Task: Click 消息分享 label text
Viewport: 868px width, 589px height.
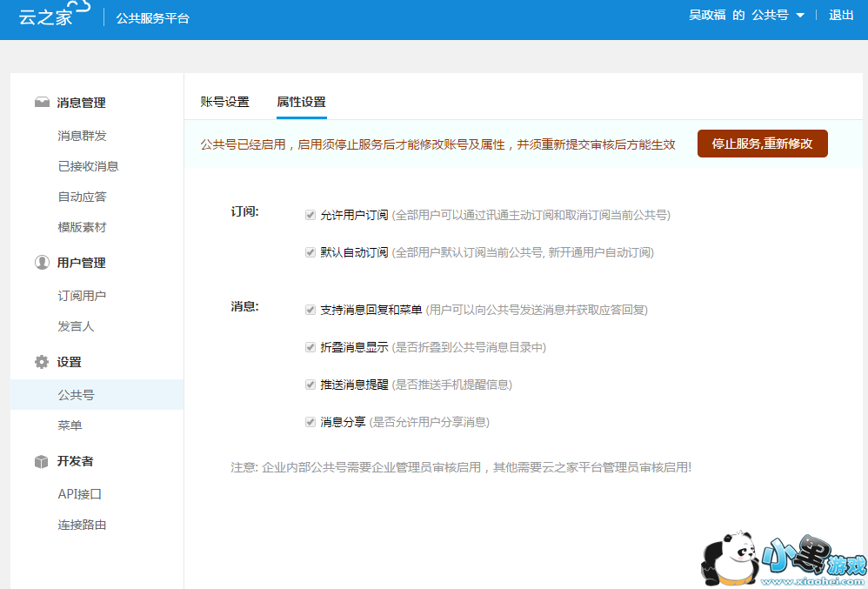Action: coord(343,422)
